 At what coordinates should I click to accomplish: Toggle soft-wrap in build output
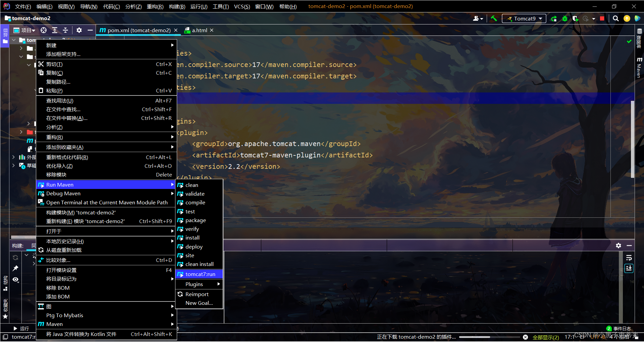629,258
